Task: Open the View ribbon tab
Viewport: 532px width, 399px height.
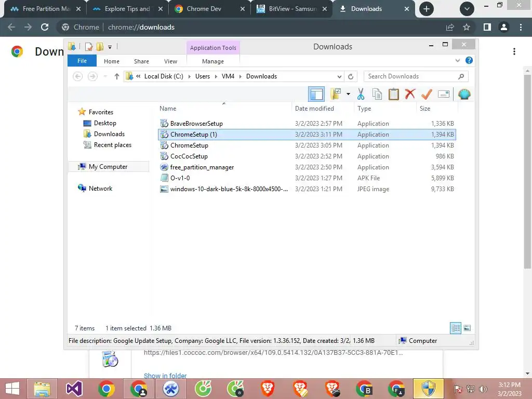Action: pyautogui.click(x=170, y=61)
